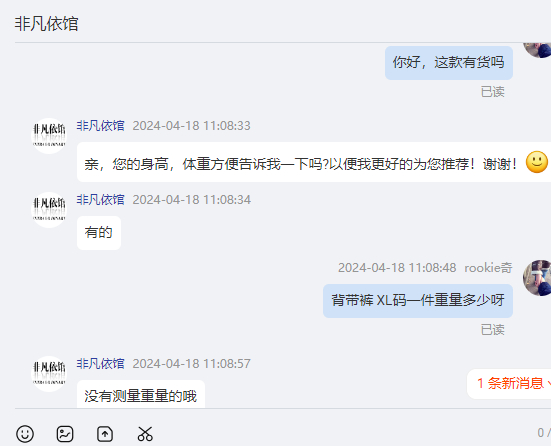Click shop avatar beside 11:08:57 message

pos(49,374)
